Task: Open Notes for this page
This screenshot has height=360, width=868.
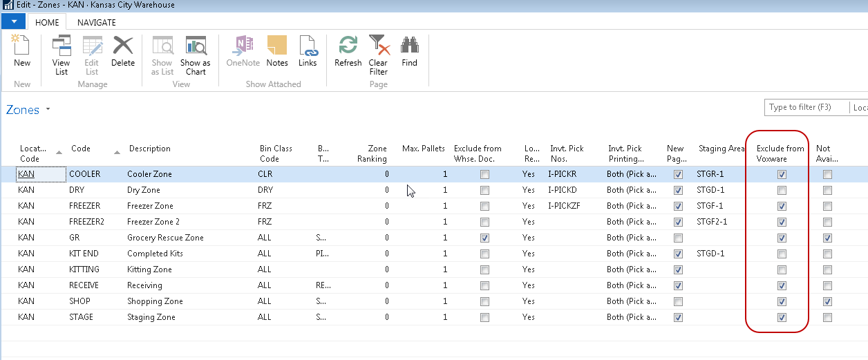Action: click(x=277, y=52)
